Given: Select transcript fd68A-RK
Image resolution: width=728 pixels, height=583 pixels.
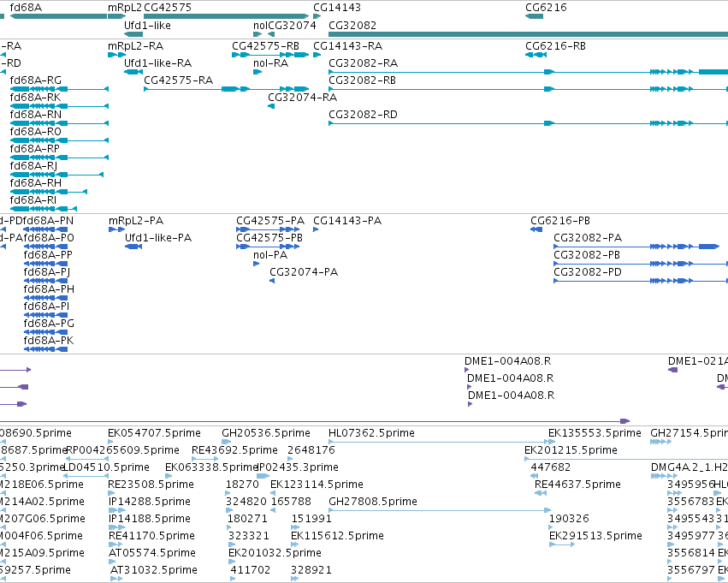Looking at the screenshot, I should (x=59, y=106).
